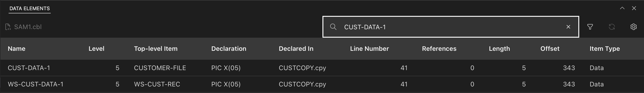Collapse the panel with chevron up
The height and width of the screenshot is (93, 644).
[622, 8]
